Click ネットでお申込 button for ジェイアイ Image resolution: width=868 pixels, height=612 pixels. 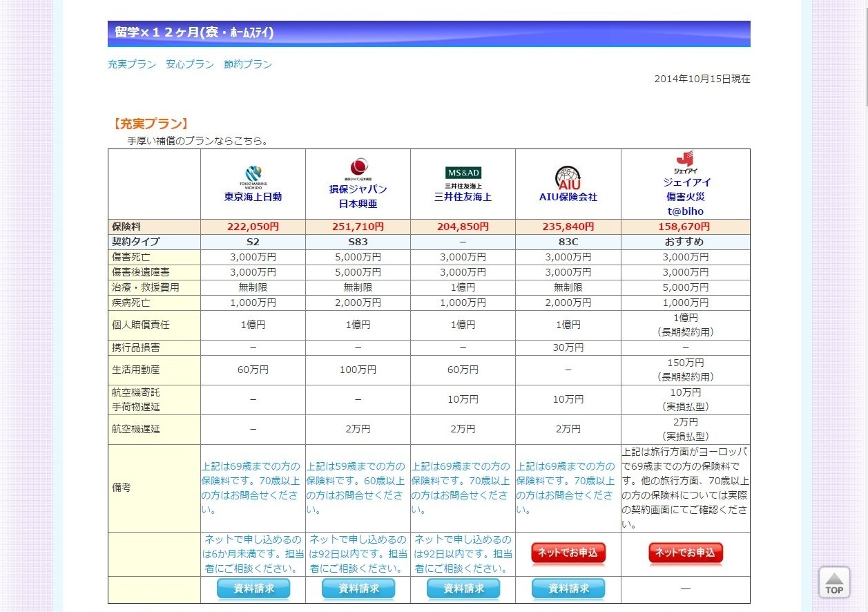pos(686,553)
